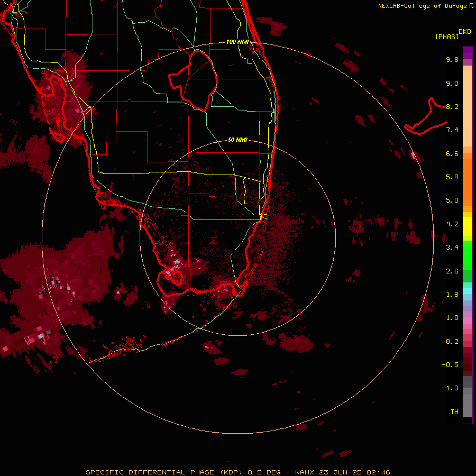The width and height of the screenshot is (476, 476).
Task: Click the -0.5 scale value
Action: click(450, 365)
